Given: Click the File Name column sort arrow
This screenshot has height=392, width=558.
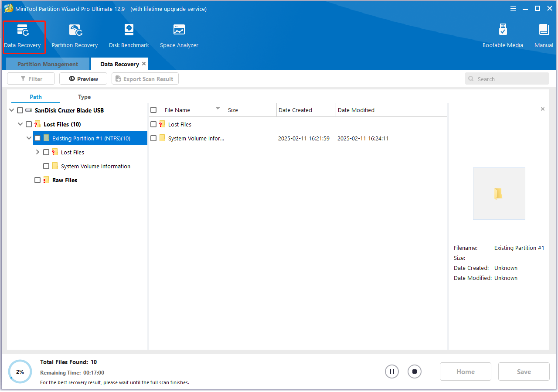Looking at the screenshot, I should (x=218, y=109).
